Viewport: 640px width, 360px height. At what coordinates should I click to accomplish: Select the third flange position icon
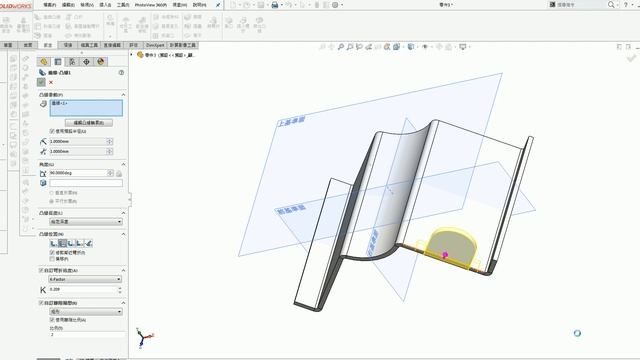pos(71,243)
